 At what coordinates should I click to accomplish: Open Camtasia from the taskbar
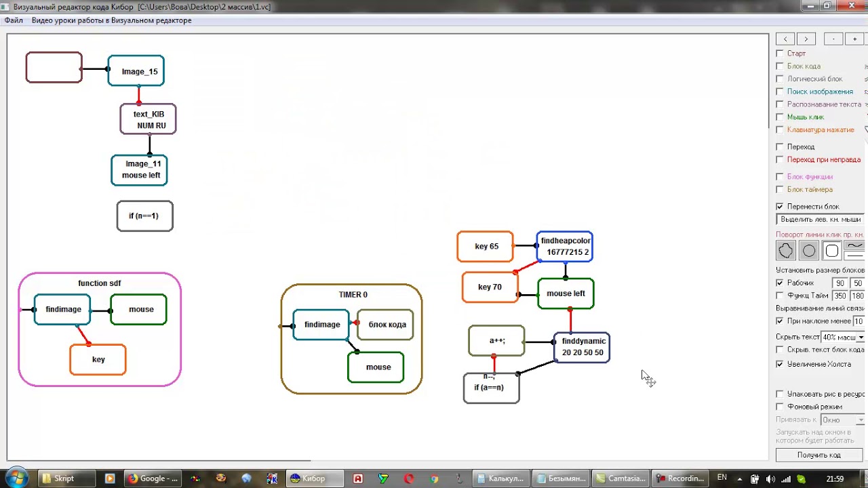(x=620, y=479)
